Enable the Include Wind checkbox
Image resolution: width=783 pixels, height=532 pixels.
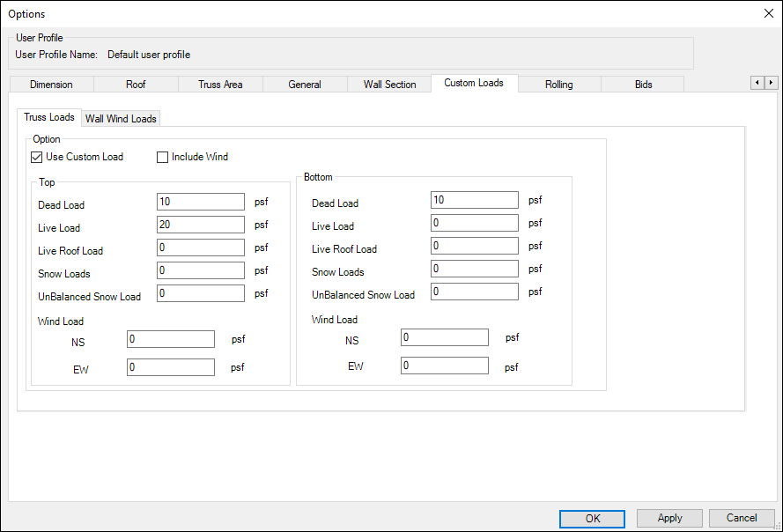[162, 158]
